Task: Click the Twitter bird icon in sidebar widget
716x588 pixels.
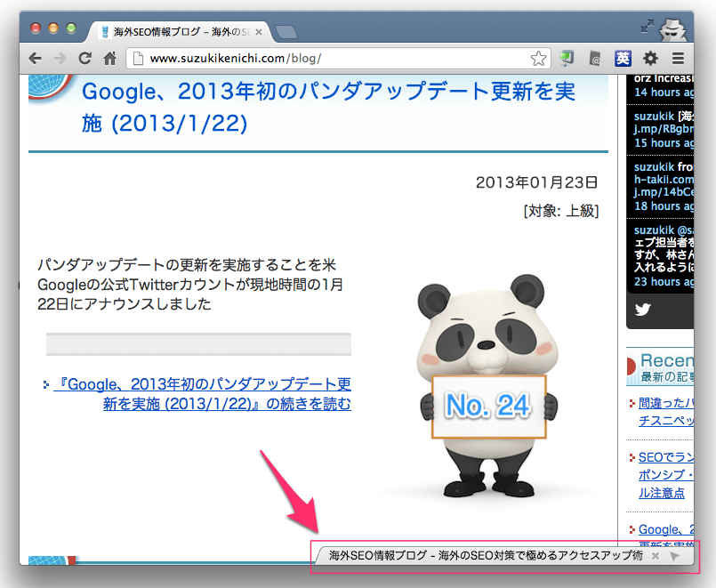Action: click(x=642, y=309)
